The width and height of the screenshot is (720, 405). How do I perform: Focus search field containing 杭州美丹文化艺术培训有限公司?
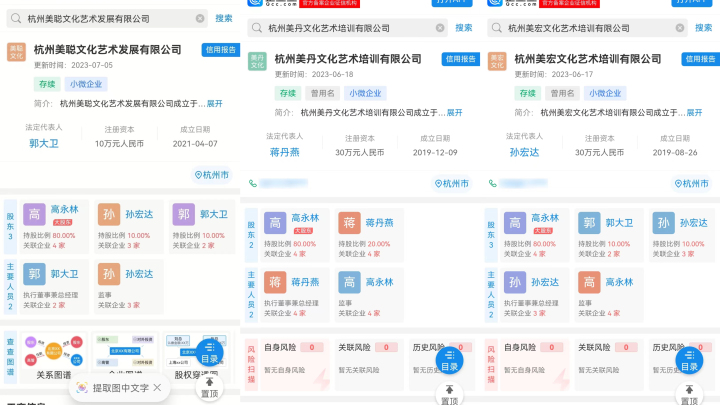(x=347, y=28)
